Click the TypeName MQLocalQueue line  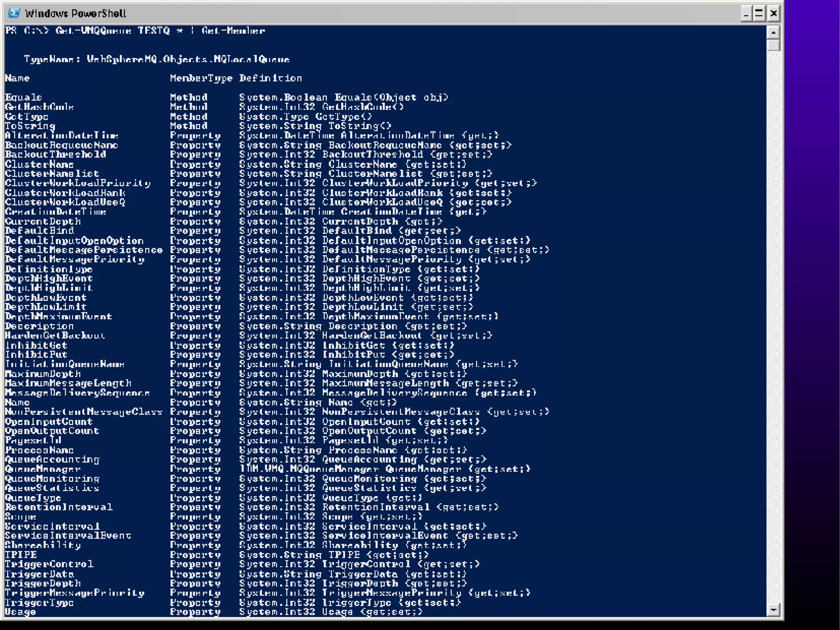(157, 60)
